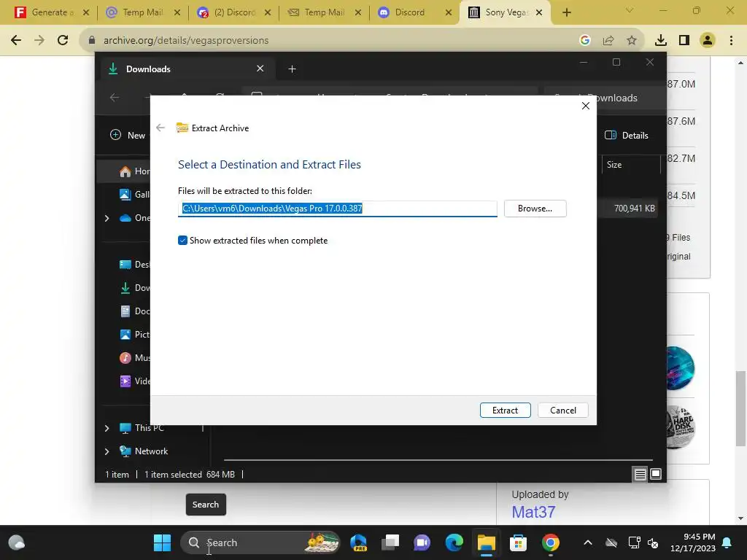Switch to the first Temp Mail tab

pos(142,12)
